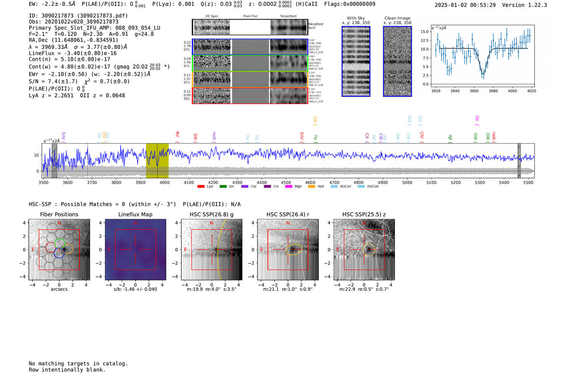Click the hatched gray region near 3550 Å
Viewport: 576px width, 392px height.
pyautogui.click(x=54, y=160)
